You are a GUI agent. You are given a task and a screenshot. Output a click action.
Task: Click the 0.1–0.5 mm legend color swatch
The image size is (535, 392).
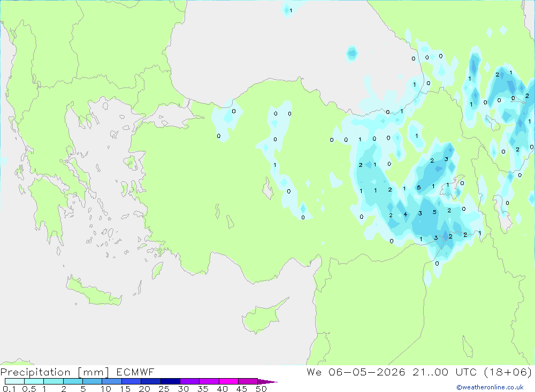14,381
